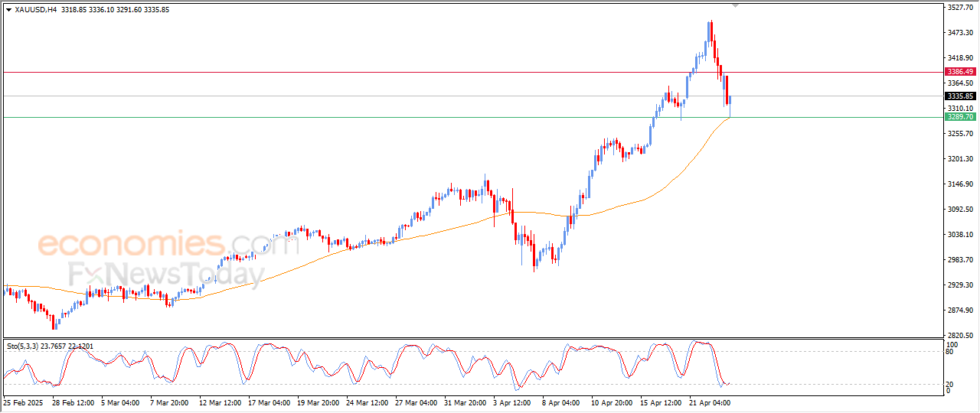Click the 25 Feb 2025 date label
980x413 pixels.
pos(24,402)
